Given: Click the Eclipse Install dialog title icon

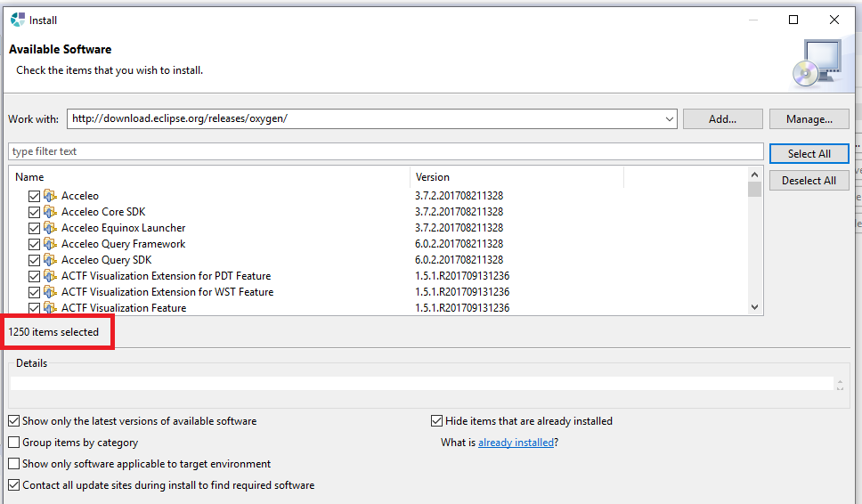Looking at the screenshot, I should point(18,20).
